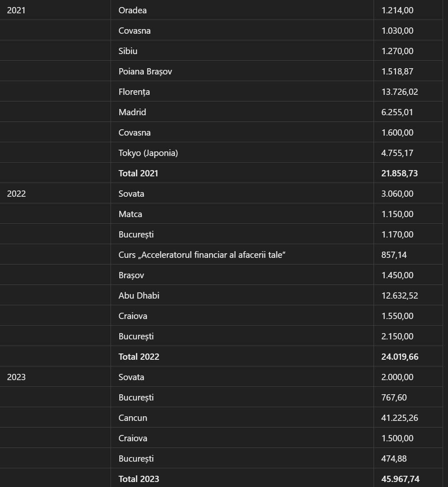Select the Matca destination cell
The image size is (448, 487).
pyautogui.click(x=130, y=214)
